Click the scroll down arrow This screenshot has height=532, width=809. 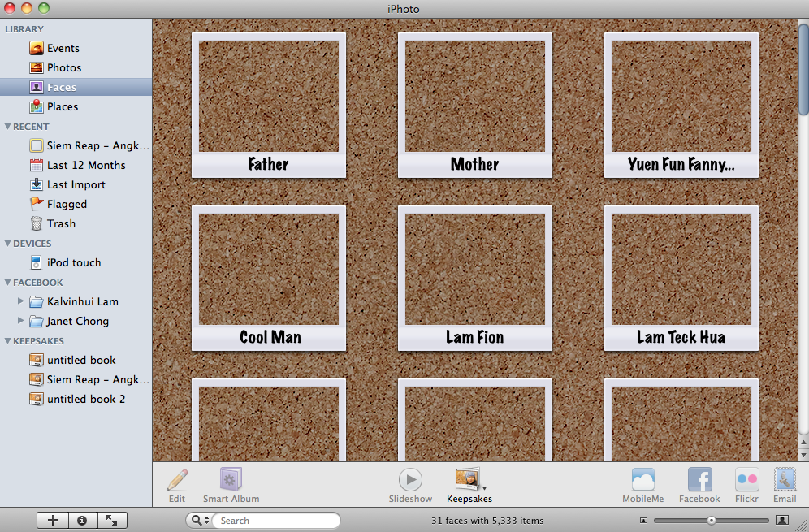tap(803, 455)
